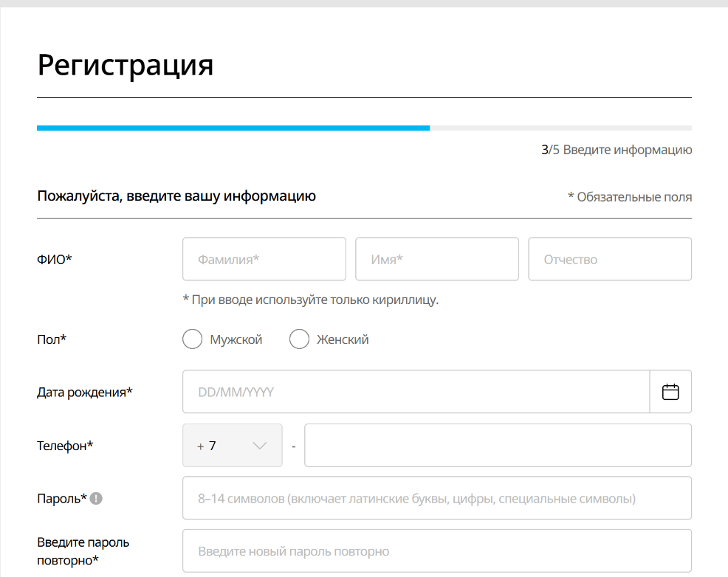This screenshot has width=728, height=577.
Task: Click the 'Регистрация' heading
Action: tap(126, 65)
